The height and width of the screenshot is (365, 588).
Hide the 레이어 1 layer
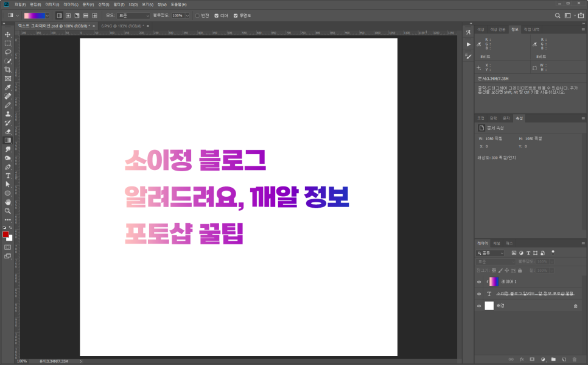click(479, 282)
